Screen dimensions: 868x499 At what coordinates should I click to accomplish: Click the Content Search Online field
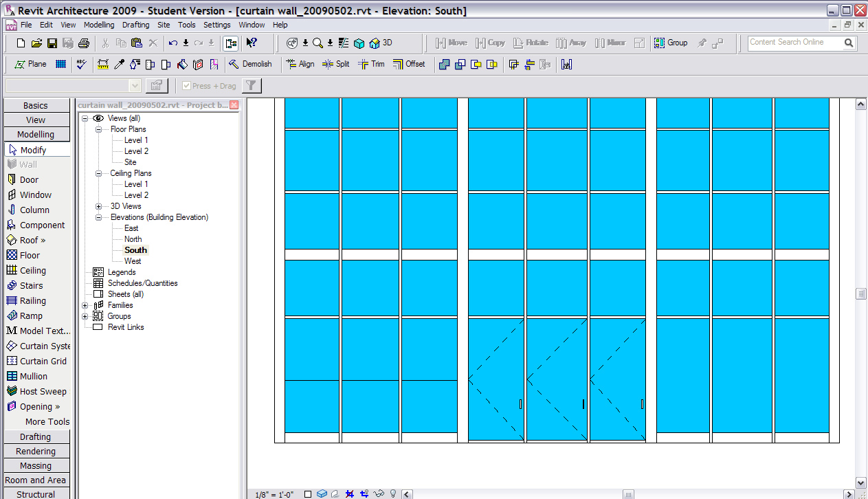tap(793, 43)
